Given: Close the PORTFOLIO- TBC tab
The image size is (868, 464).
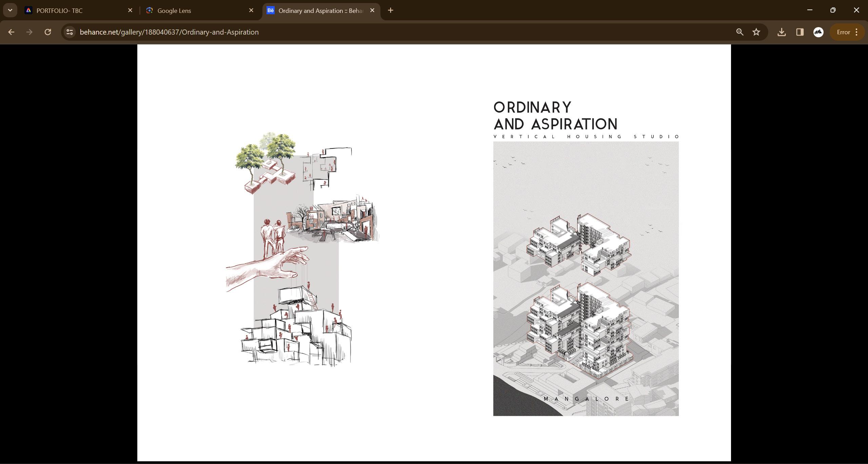Looking at the screenshot, I should (x=130, y=11).
